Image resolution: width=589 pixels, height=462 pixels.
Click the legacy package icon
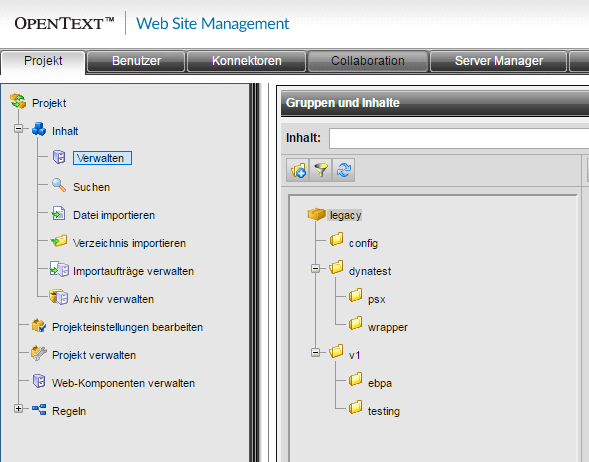click(x=316, y=214)
